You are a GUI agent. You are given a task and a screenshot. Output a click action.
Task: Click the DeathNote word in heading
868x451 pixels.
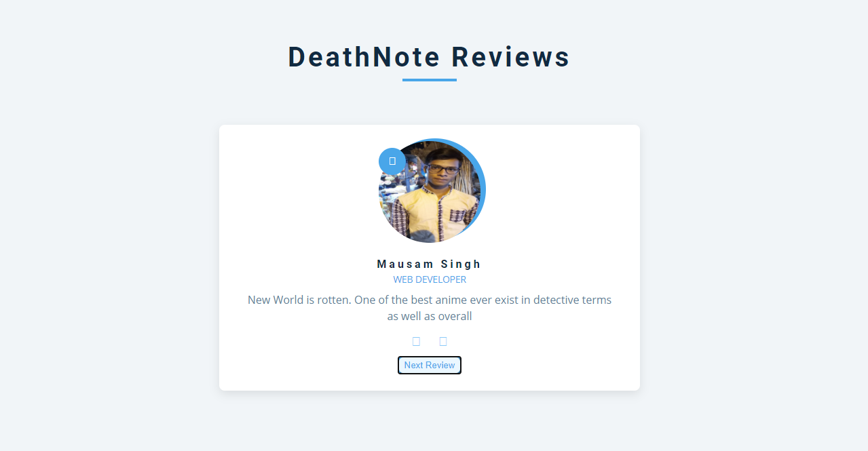[x=364, y=57]
